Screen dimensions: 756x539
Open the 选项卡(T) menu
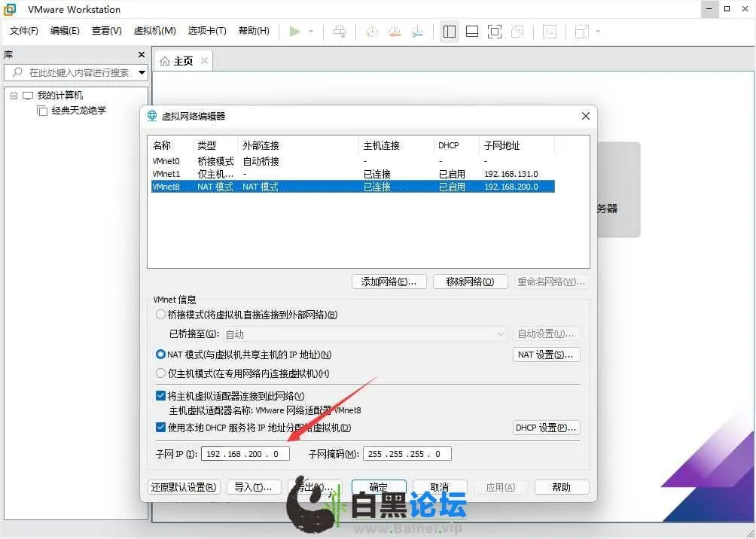click(x=207, y=31)
